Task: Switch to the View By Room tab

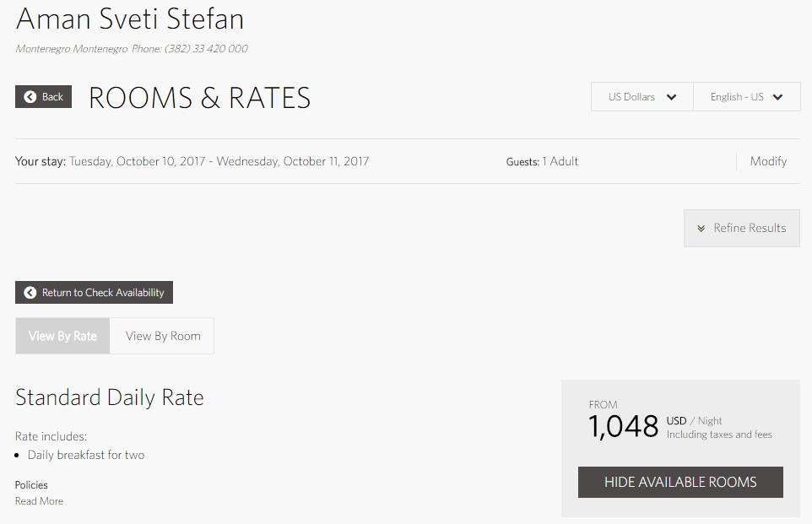Action: click(162, 335)
